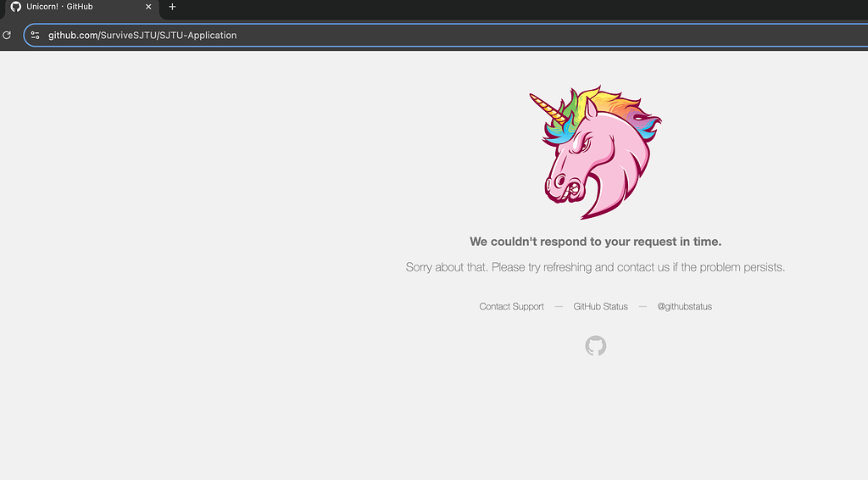This screenshot has height=480, width=868.
Task: Open a new browser tab
Action: click(172, 7)
